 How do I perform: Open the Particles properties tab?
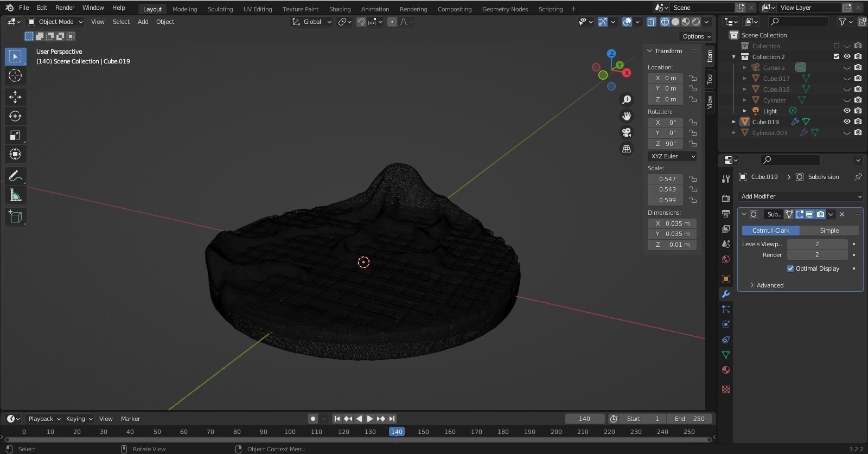pos(726,309)
